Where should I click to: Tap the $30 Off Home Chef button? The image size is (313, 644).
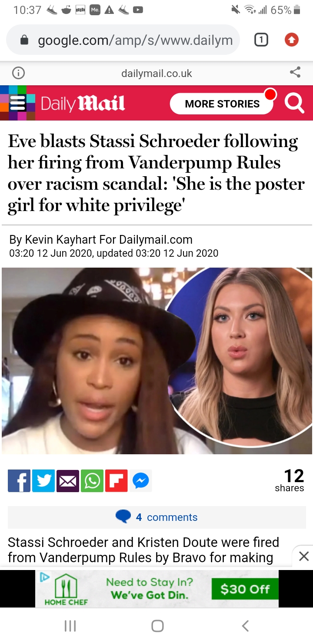(245, 589)
